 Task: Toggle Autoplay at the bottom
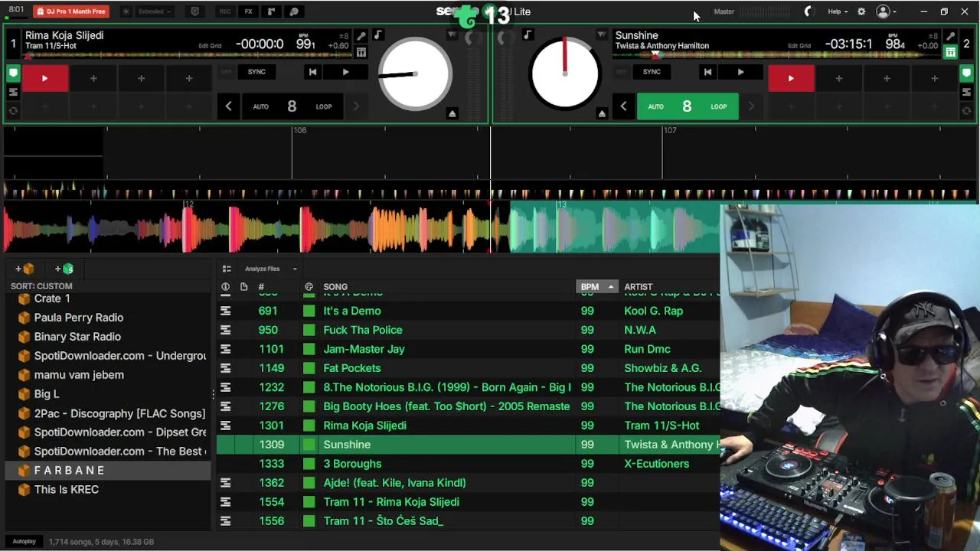pos(24,542)
